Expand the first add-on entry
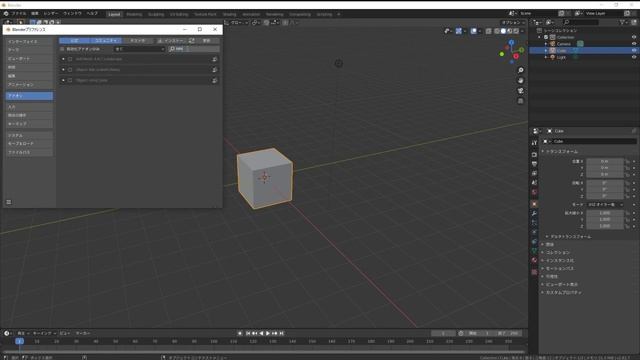The image size is (640, 360). (x=63, y=59)
